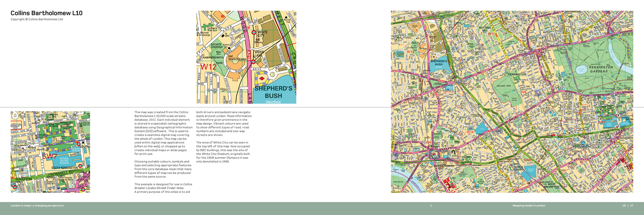Click the red Shepherd's Bush station symbol

262,79
